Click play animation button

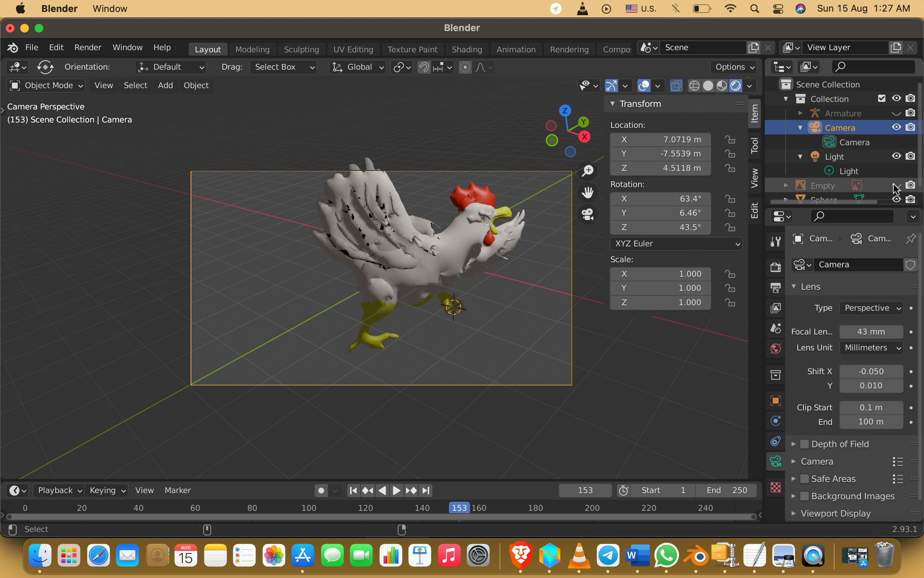click(396, 491)
